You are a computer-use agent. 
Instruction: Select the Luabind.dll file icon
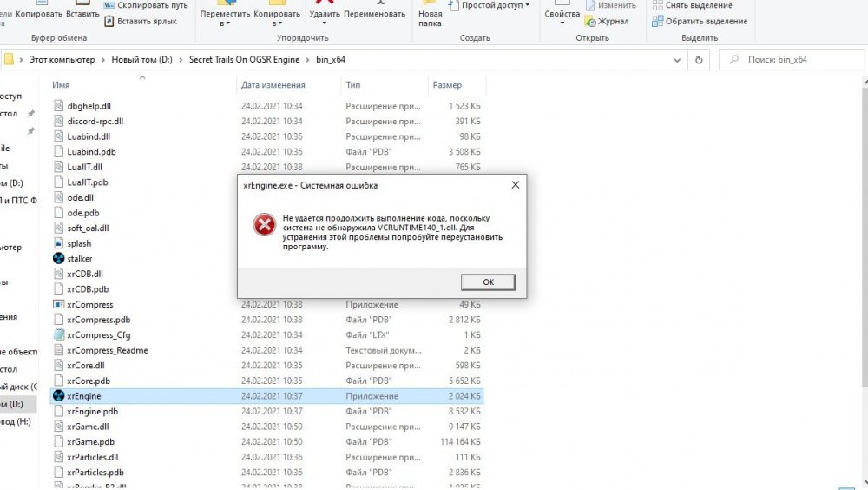point(59,136)
